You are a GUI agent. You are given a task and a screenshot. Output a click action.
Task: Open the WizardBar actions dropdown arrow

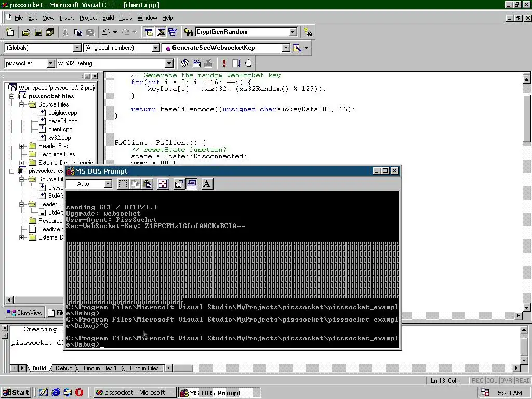point(307,48)
